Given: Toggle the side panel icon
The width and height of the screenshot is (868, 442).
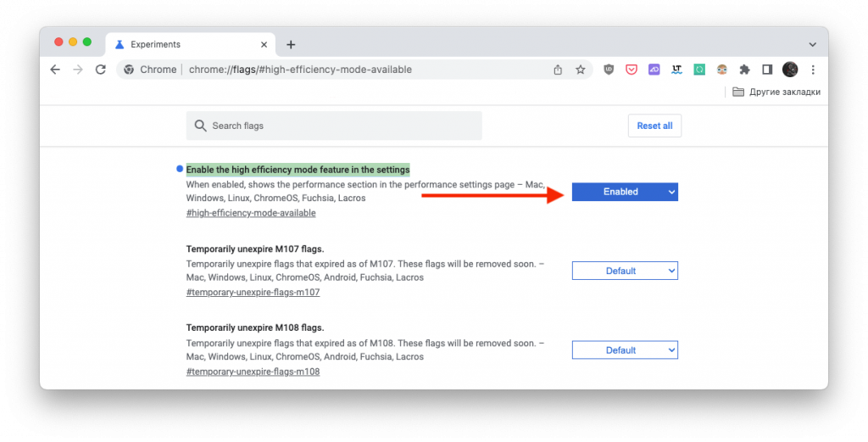Looking at the screenshot, I should pyautogui.click(x=766, y=70).
